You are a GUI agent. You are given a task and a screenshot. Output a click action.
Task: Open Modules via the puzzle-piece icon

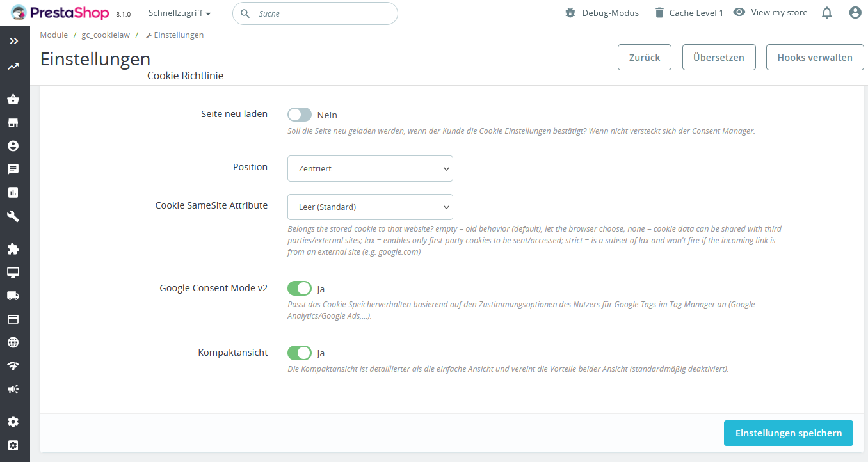coord(13,249)
